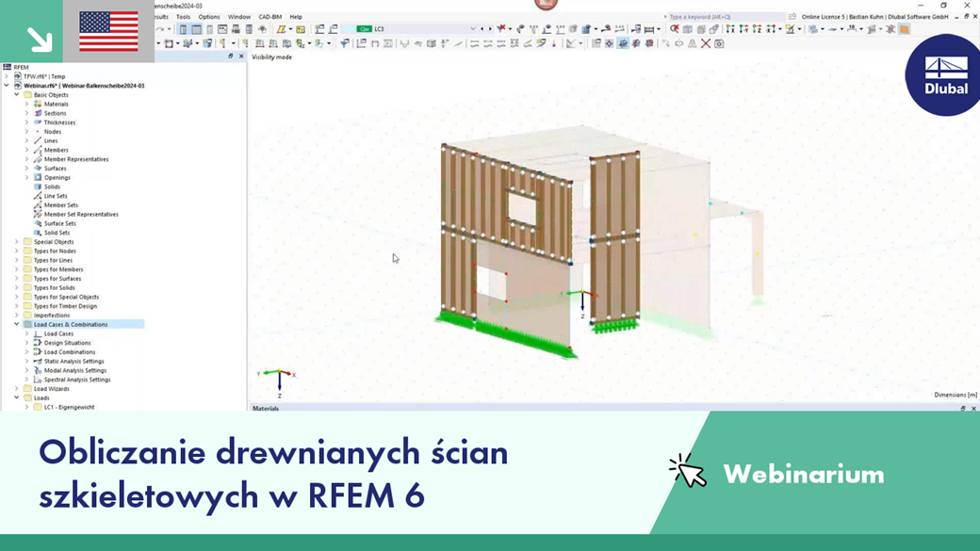Click the magnifier with red X icon

click(x=675, y=29)
